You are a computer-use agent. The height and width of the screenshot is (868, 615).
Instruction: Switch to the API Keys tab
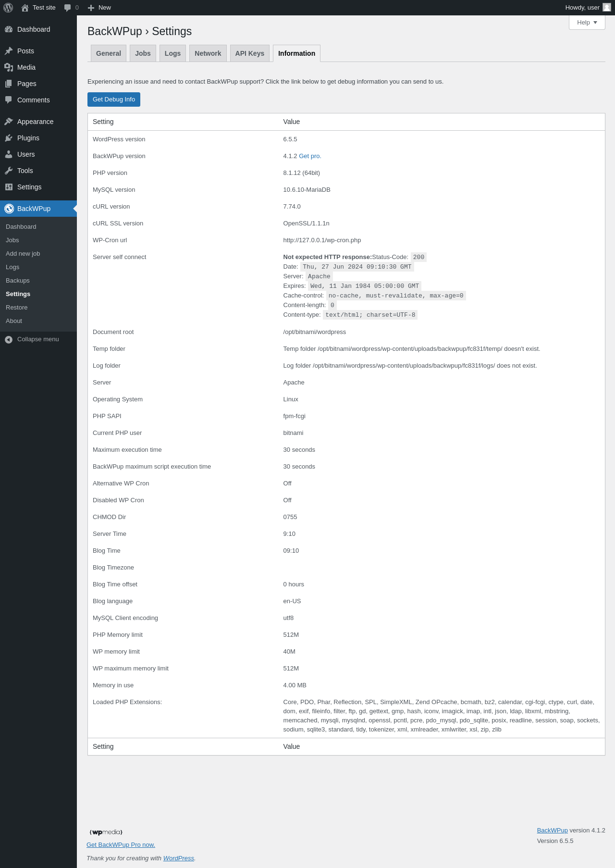[250, 53]
